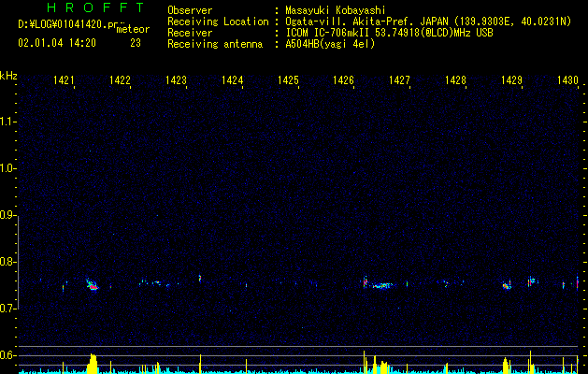Click the 1427 time marker

pos(400,80)
